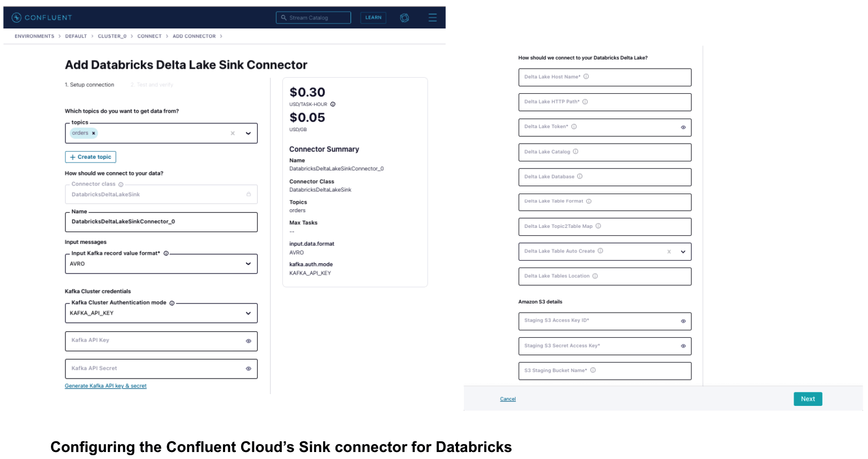The height and width of the screenshot is (459, 868).
Task: Expand Delta Lake Table Auto Create dropdown
Action: pos(683,251)
